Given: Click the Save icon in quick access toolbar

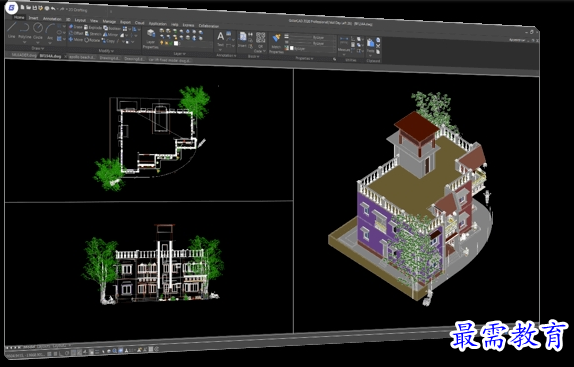Looking at the screenshot, I should click(34, 8).
